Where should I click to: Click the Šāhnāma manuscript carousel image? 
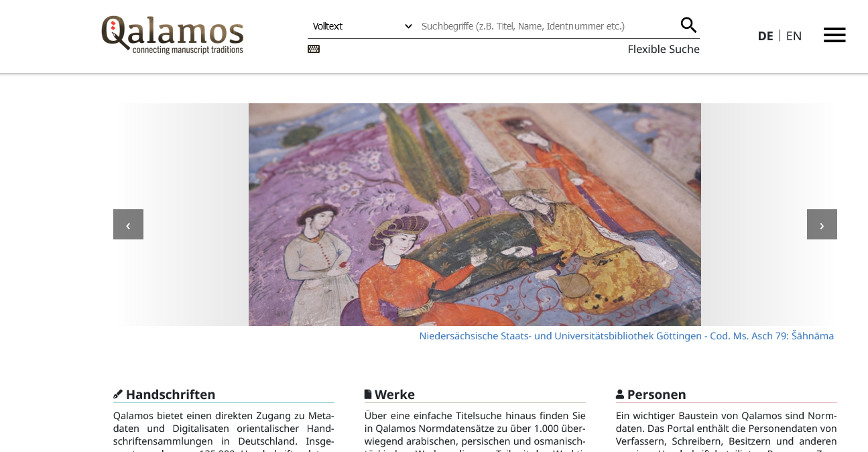tap(475, 215)
